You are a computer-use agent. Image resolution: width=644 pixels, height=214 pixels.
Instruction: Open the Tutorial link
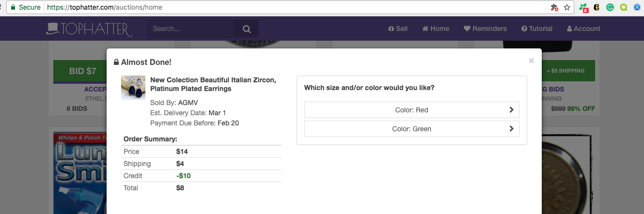point(537,29)
